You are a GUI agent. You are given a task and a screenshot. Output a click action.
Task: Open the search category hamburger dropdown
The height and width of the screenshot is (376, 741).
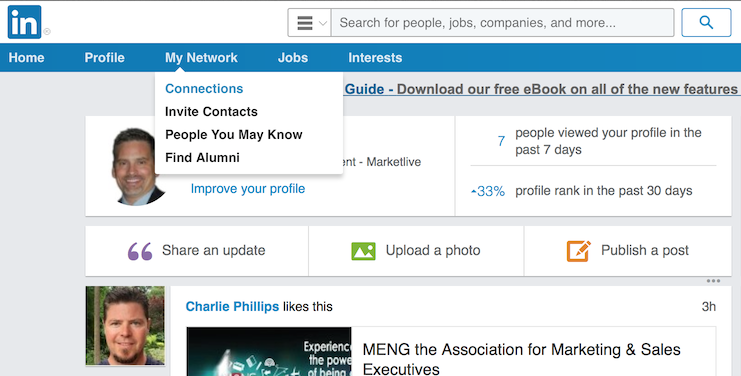pos(310,22)
